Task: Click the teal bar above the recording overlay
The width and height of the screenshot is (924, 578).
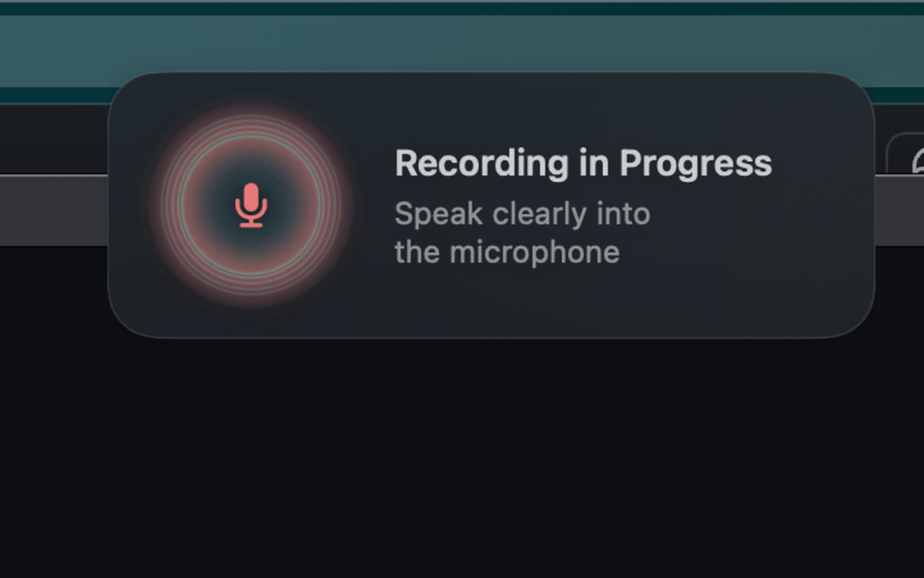Action: (462, 46)
